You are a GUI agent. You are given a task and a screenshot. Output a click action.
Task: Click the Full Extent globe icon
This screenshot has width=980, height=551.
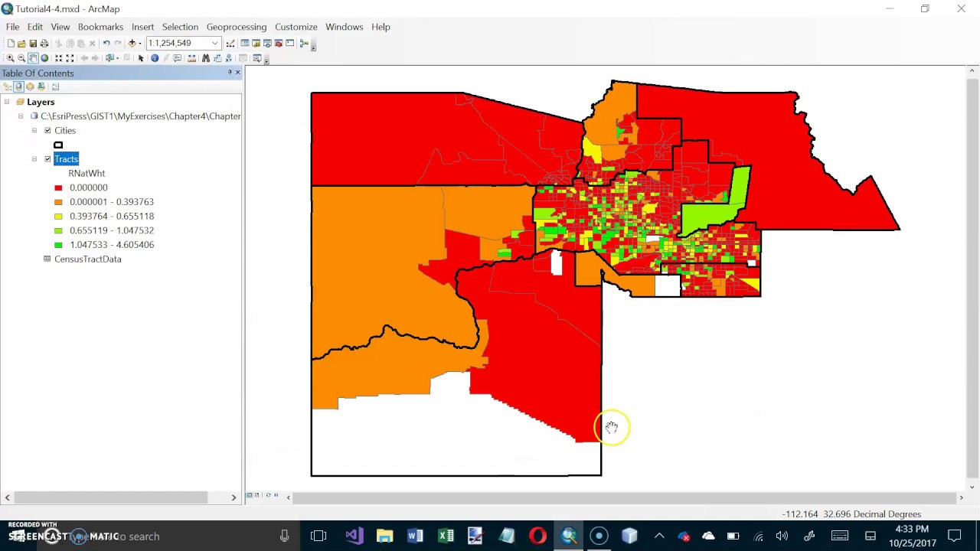pyautogui.click(x=44, y=58)
